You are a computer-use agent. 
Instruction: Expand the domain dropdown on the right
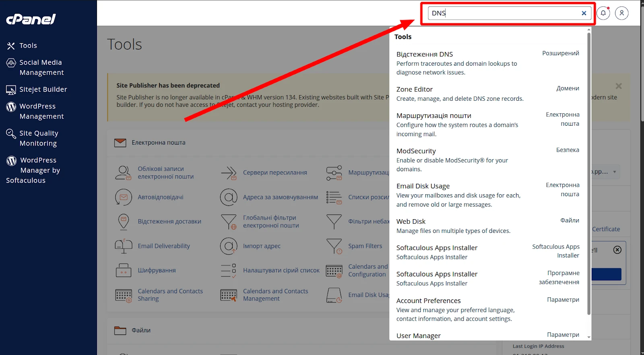click(x=614, y=172)
